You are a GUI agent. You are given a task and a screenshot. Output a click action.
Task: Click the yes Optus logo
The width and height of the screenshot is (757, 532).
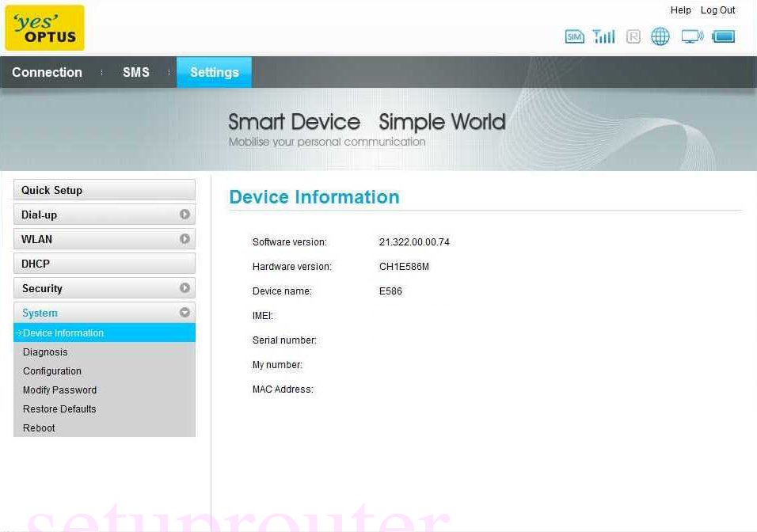(x=44, y=27)
